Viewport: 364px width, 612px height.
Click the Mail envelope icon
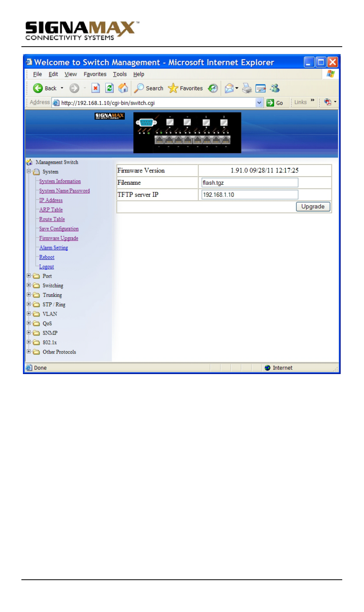(229, 88)
